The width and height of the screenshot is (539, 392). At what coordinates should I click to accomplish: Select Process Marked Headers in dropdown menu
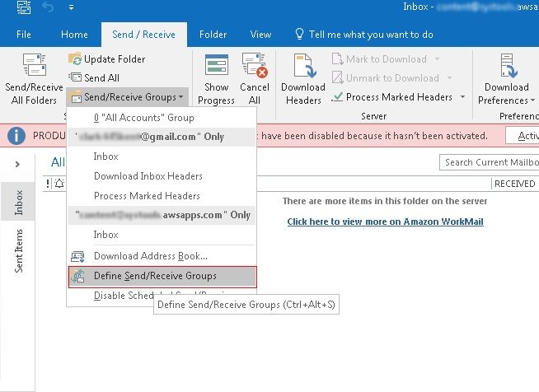click(162, 196)
